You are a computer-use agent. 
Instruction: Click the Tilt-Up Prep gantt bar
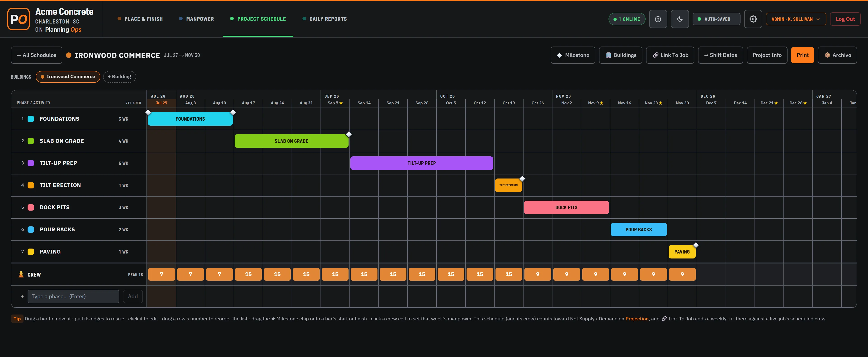click(422, 163)
